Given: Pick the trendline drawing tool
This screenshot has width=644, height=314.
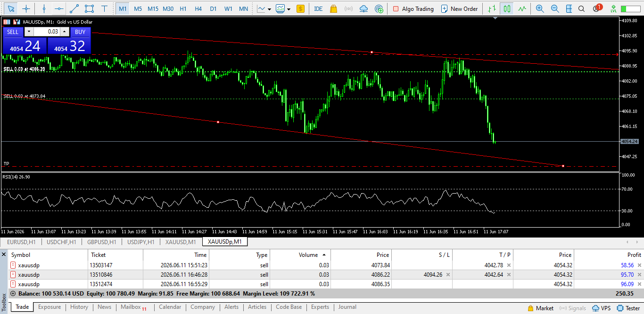Looking at the screenshot, I should pos(74,8).
